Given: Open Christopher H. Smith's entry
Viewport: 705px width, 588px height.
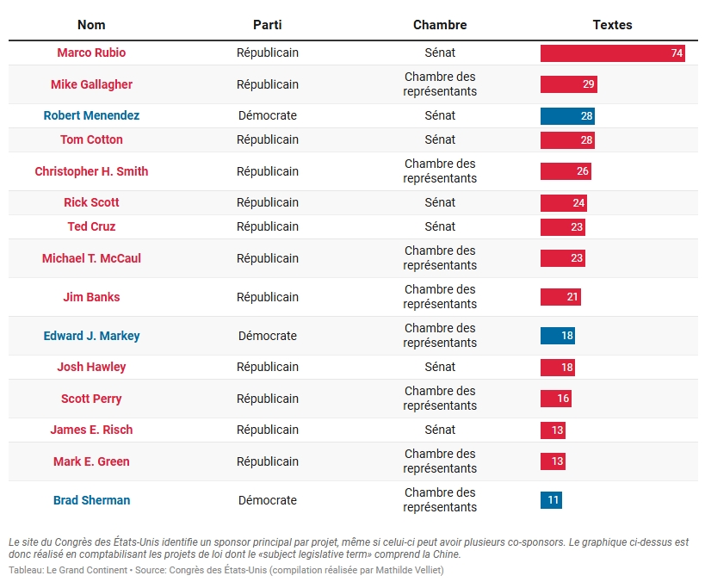Looking at the screenshot, I should click(91, 171).
